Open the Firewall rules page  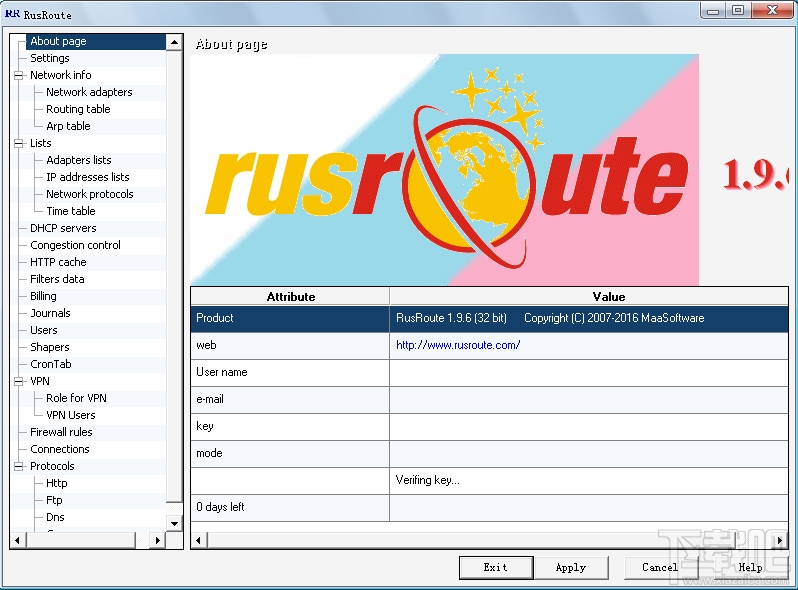[61, 432]
